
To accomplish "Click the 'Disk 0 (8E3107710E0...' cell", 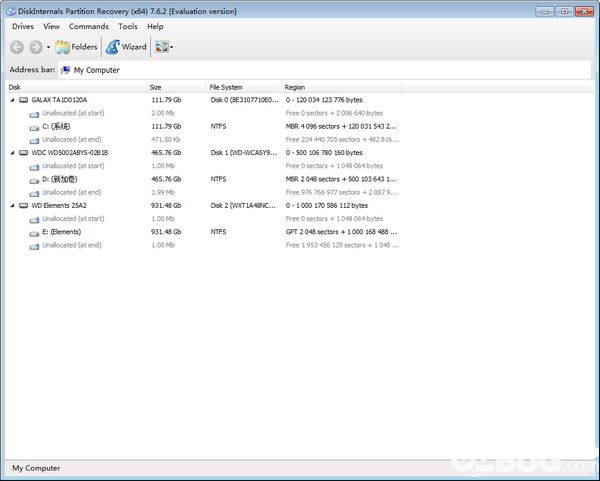I will (245, 100).
